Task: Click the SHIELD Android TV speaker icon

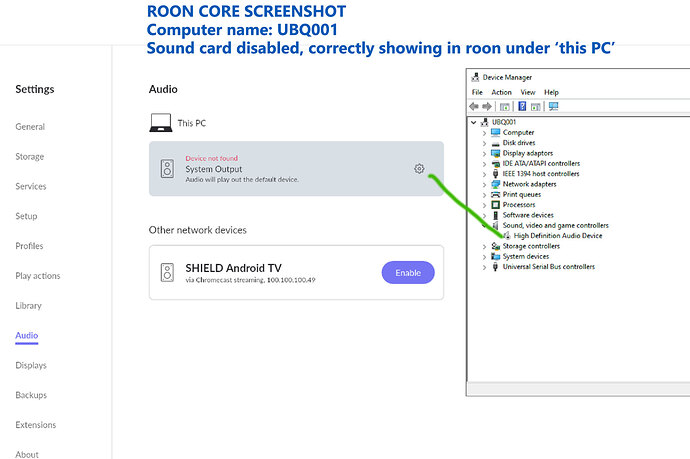Action: (167, 272)
